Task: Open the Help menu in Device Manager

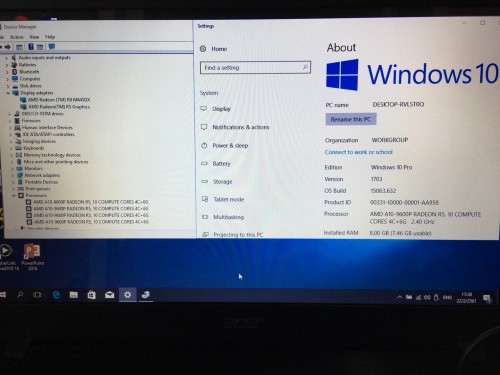Action: pos(50,37)
